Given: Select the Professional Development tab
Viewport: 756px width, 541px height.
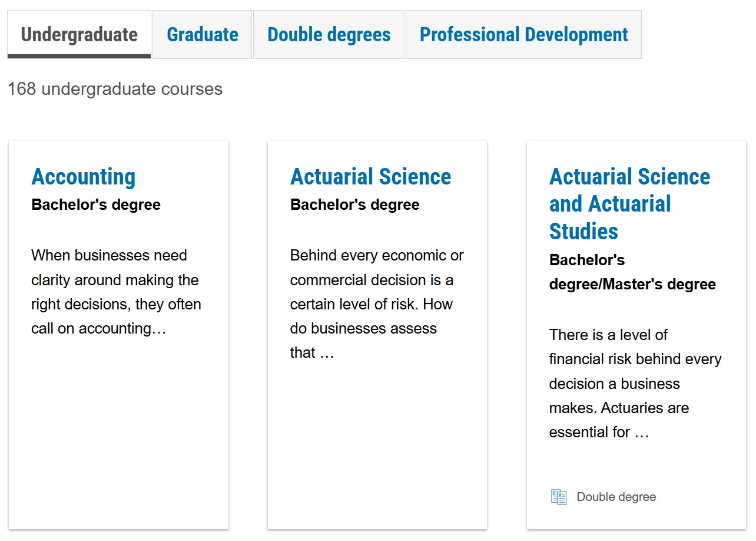Looking at the screenshot, I should pyautogui.click(x=523, y=35).
